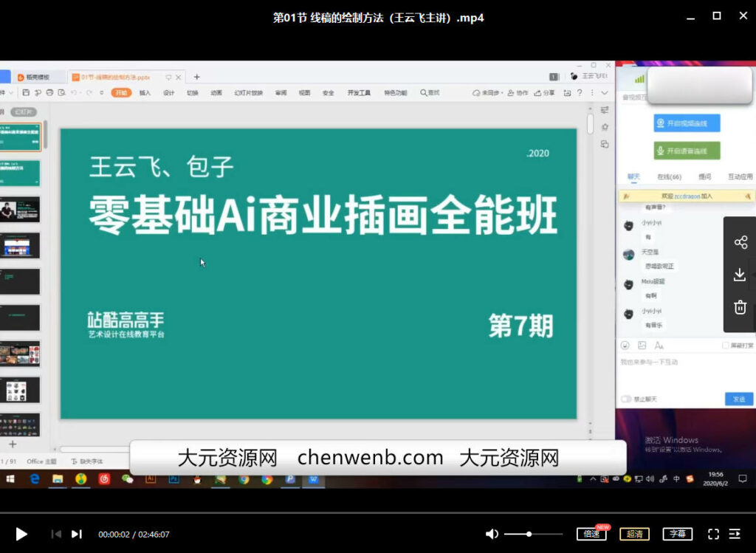This screenshot has width=756, height=553.
Task: Click the download icon in side panel
Action: point(740,275)
